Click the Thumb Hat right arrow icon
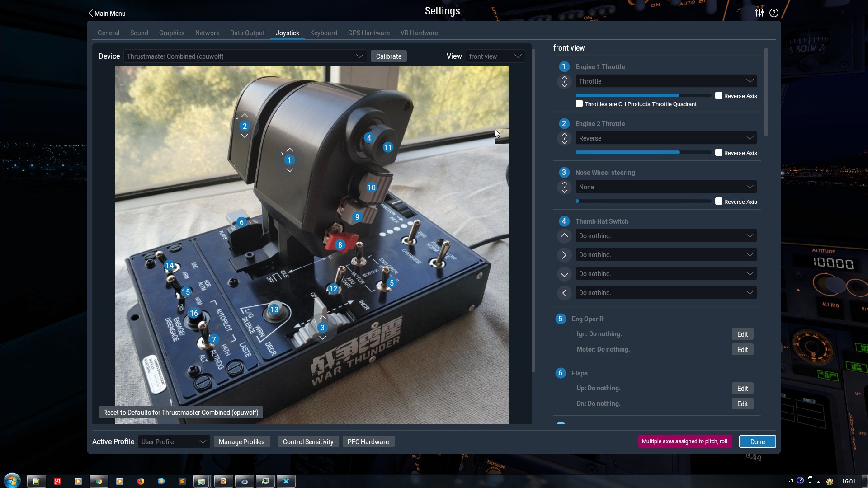This screenshot has width=868, height=488. click(564, 255)
